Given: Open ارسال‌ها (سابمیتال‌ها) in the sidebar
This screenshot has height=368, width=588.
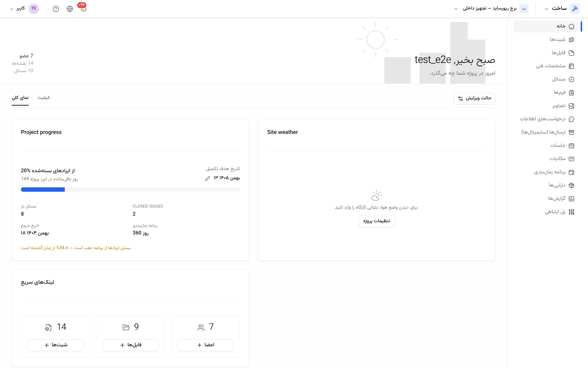Looking at the screenshot, I should pyautogui.click(x=545, y=132).
